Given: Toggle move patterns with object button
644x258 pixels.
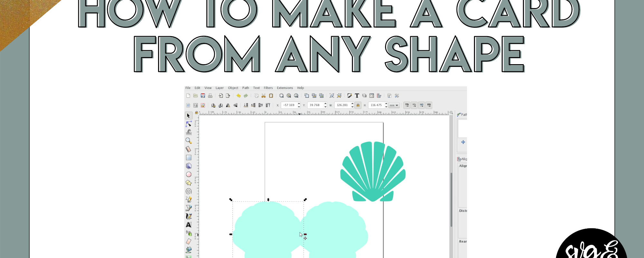Looking at the screenshot, I should pyautogui.click(x=429, y=105).
